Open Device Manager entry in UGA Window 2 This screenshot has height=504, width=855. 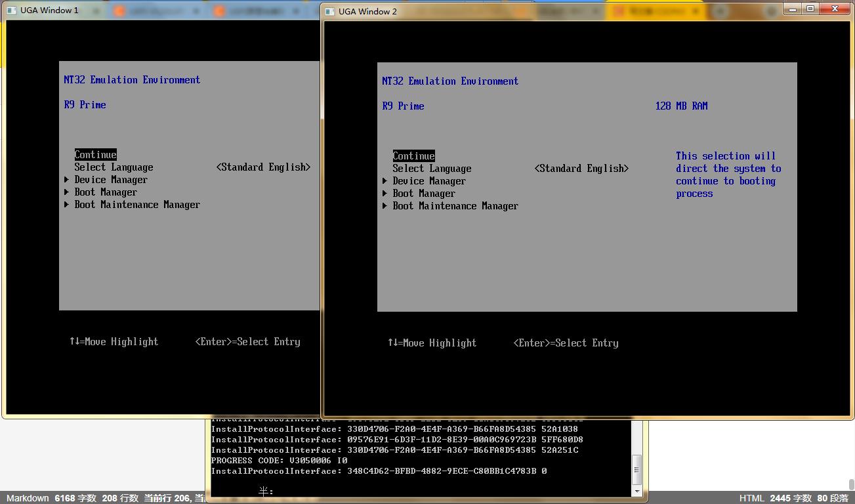[429, 181]
